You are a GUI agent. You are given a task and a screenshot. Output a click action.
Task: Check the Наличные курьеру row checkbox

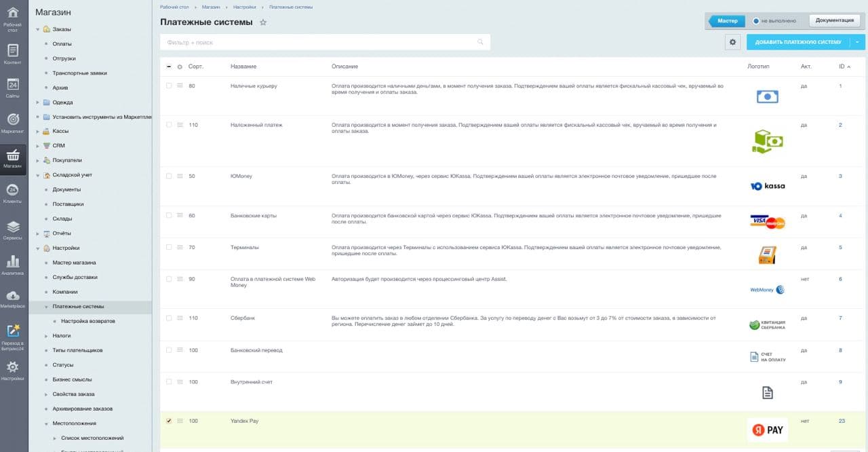169,86
